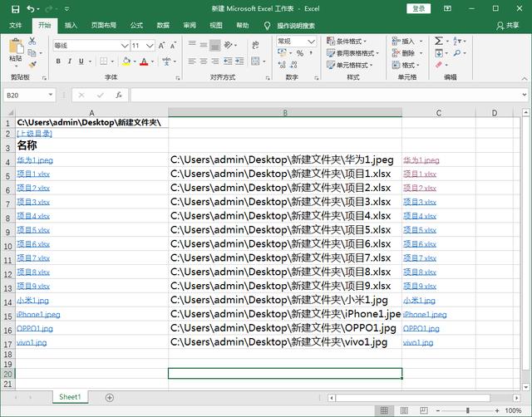Click the Increase Font Size icon
This screenshot has width=532, height=417.
point(161,46)
